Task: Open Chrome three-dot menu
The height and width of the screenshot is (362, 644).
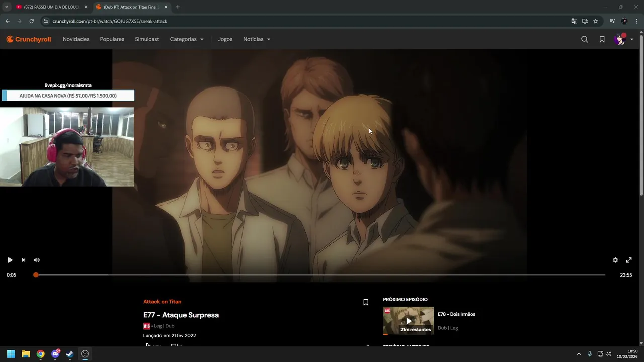Action: [637, 21]
